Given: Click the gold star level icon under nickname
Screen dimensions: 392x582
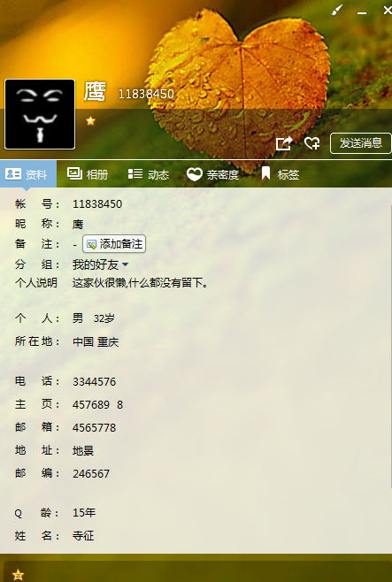Looking at the screenshot, I should (x=90, y=120).
